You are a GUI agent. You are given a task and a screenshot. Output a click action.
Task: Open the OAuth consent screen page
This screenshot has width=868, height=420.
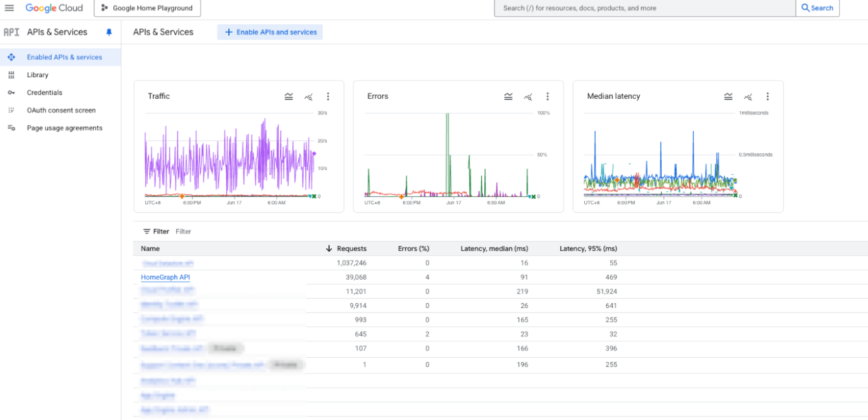[61, 110]
